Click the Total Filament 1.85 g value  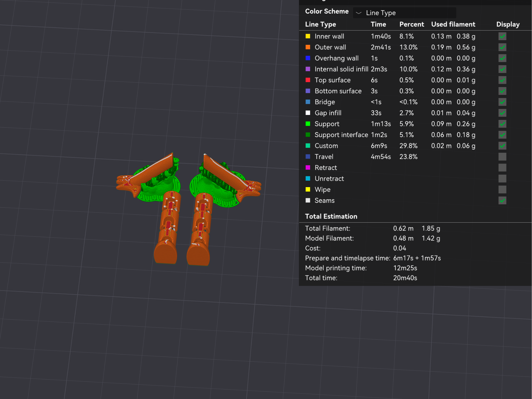pyautogui.click(x=431, y=228)
